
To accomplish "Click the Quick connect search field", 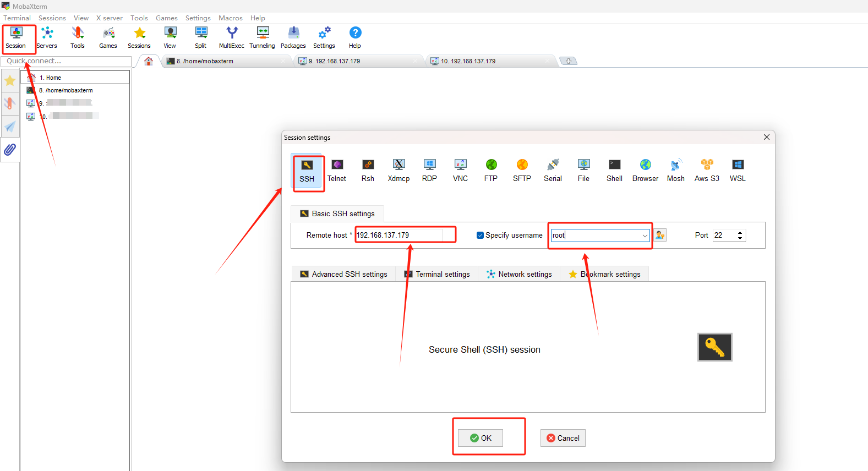I will click(x=66, y=61).
